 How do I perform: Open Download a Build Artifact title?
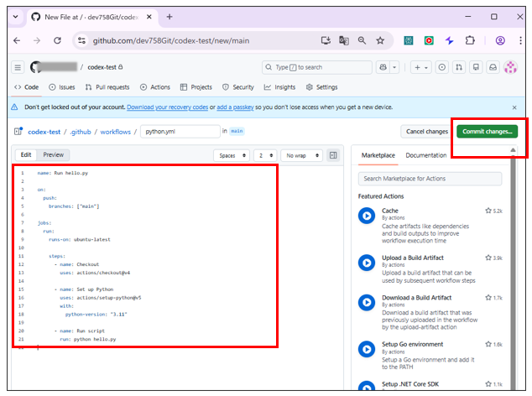pos(417,298)
